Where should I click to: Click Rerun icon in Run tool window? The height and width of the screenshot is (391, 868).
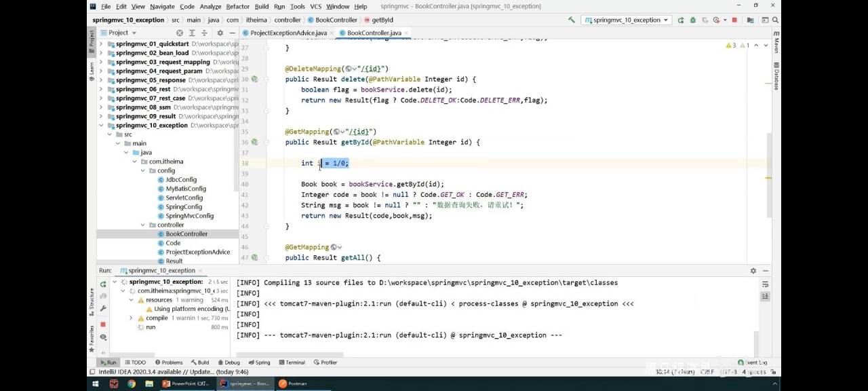[103, 284]
